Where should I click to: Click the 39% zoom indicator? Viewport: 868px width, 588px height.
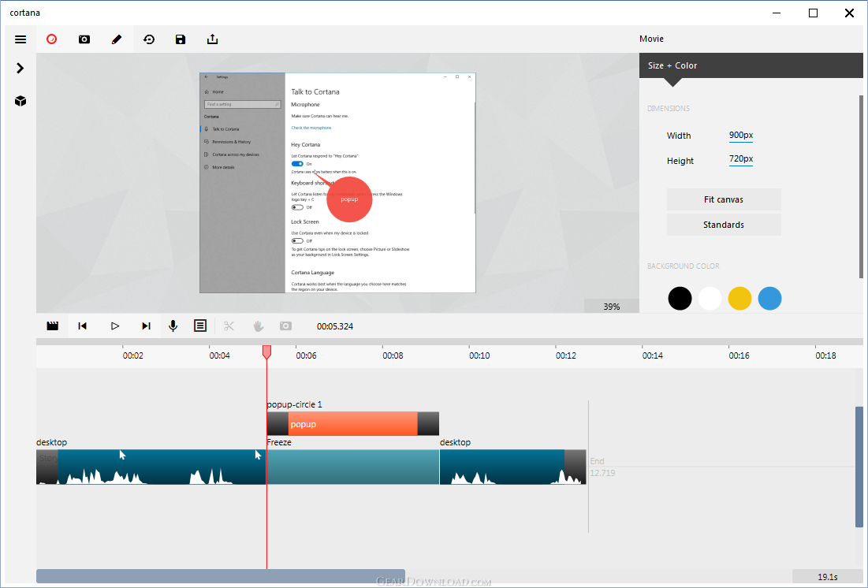pyautogui.click(x=612, y=306)
